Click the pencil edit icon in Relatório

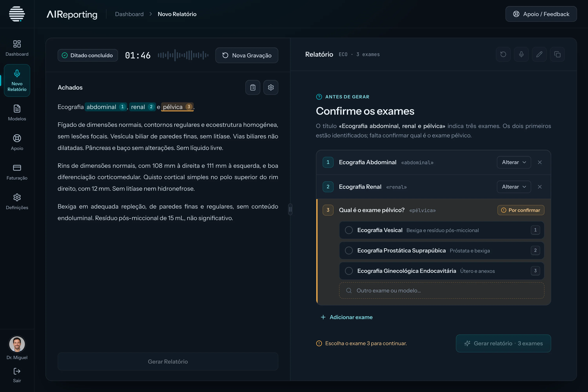[539, 54]
